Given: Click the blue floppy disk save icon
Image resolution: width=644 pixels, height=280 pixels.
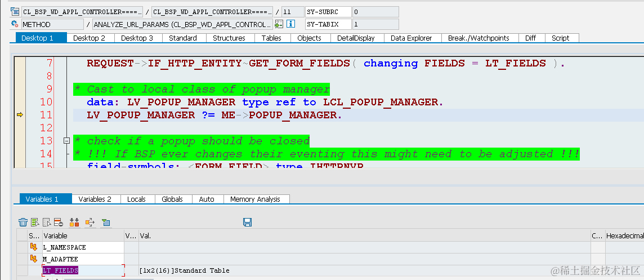Looking at the screenshot, I should (247, 223).
